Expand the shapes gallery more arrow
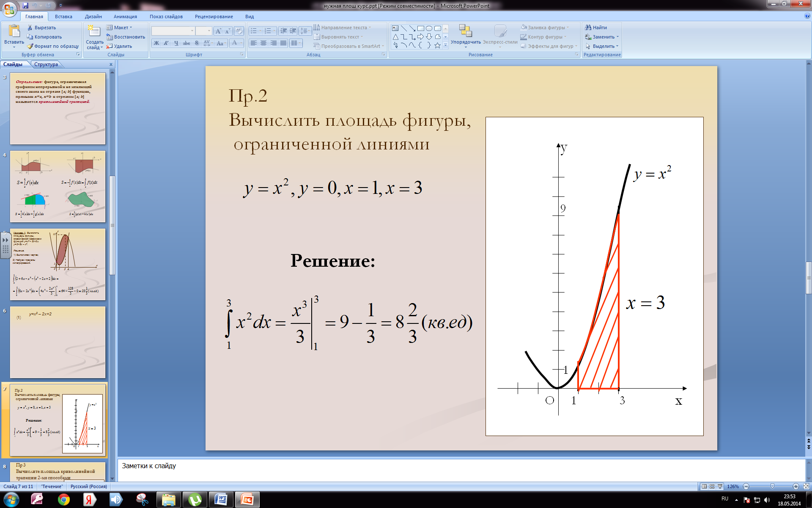 [445, 45]
